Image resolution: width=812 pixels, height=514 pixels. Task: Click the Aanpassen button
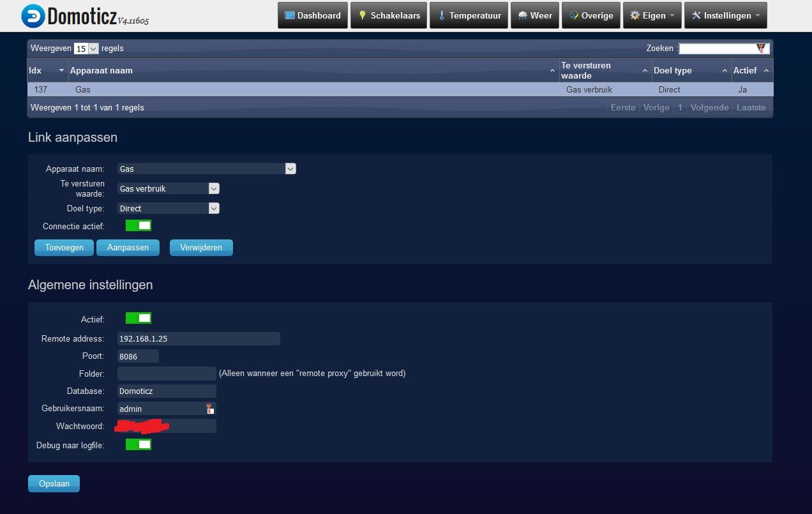tap(128, 248)
